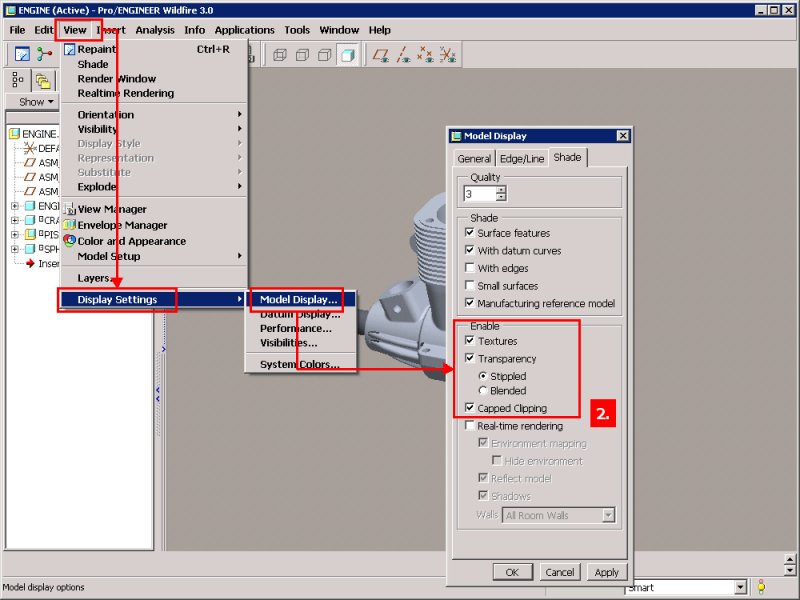Select the wireframe display style icon
The image size is (800, 600).
(280, 55)
